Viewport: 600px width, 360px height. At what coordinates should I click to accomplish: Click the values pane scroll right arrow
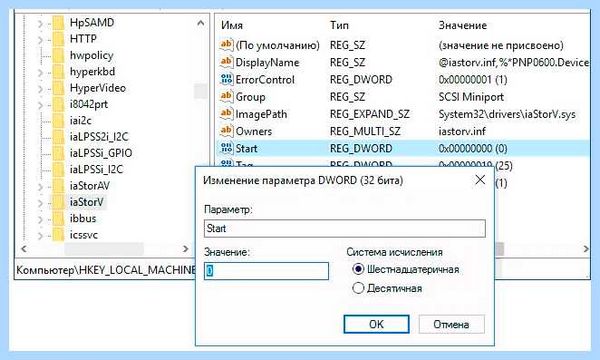click(586, 249)
